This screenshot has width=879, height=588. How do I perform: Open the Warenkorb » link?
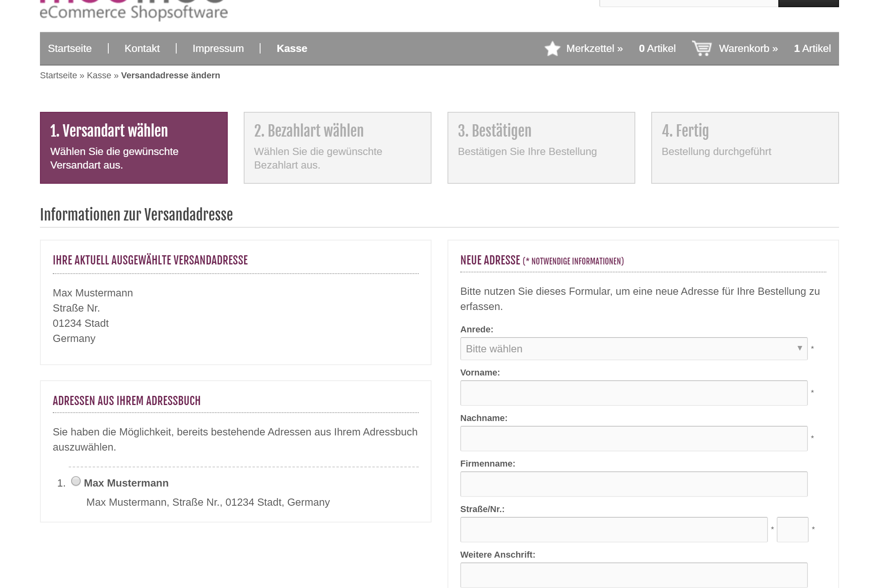748,49
